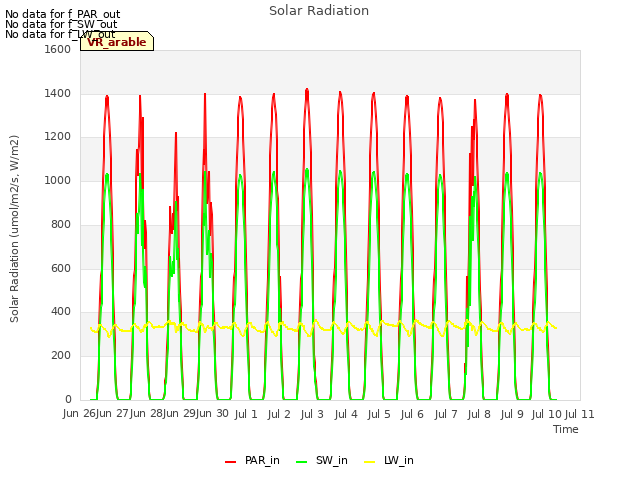Click the 800 y-axis tick label
Screen dimensions: 640x480
click(x=61, y=224)
